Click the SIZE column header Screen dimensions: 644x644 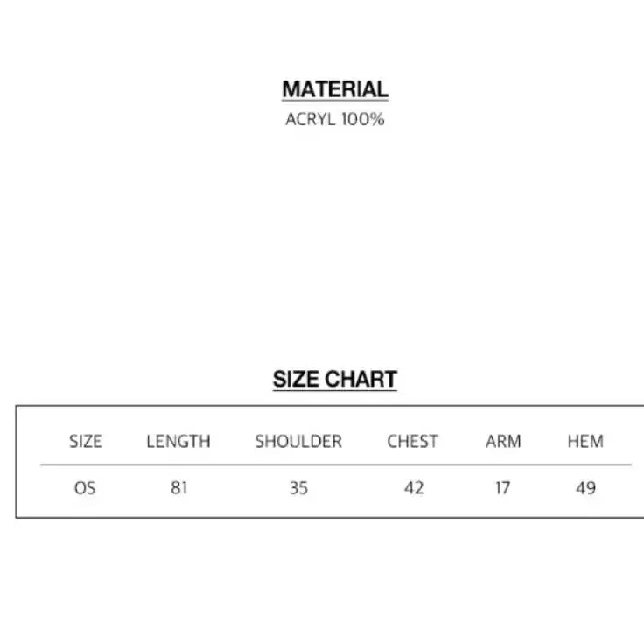[x=86, y=442]
